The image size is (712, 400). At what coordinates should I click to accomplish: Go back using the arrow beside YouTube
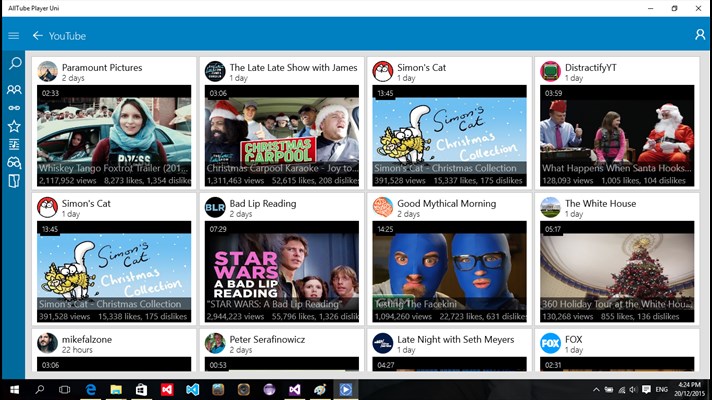point(38,35)
